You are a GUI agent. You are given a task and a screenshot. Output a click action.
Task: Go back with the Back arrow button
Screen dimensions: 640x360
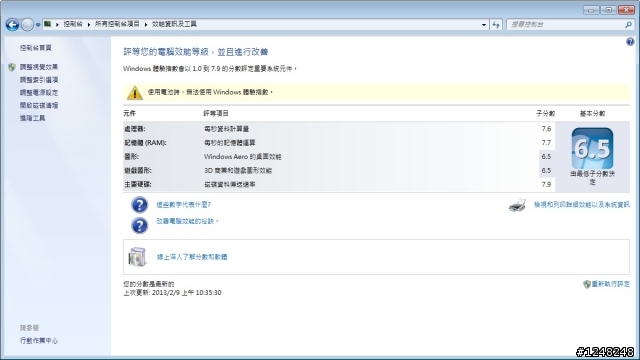(12, 25)
